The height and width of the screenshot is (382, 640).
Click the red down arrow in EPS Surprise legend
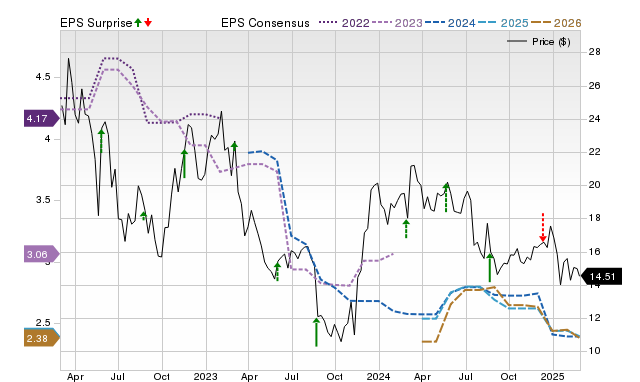coord(148,23)
